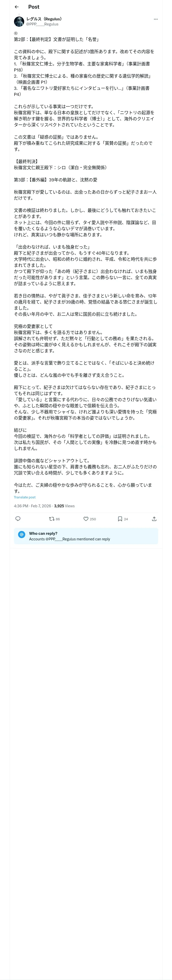The height and width of the screenshot is (980, 172).
Task: Click the display name レグルス (Regulus)
Action: [x=44, y=19]
